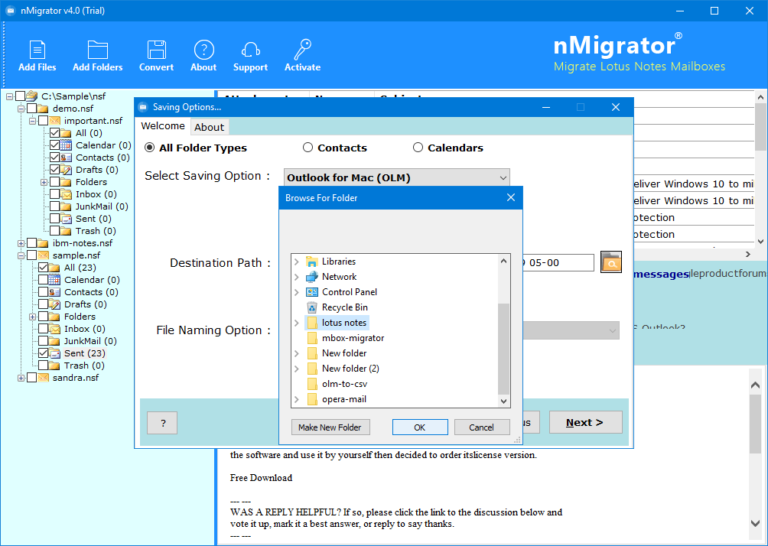Image resolution: width=768 pixels, height=546 pixels.
Task: Click the Activate key icon
Action: (302, 50)
